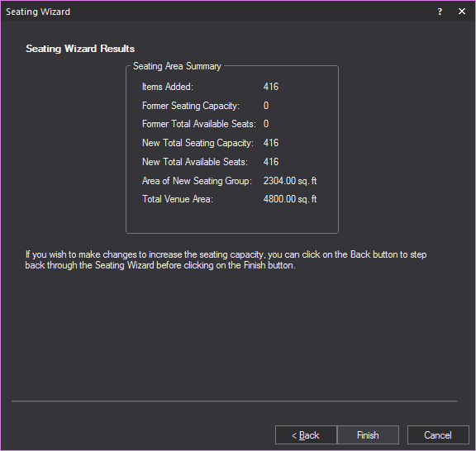476x451 pixels.
Task: Close the Seating Wizard dialog
Action: [462, 12]
